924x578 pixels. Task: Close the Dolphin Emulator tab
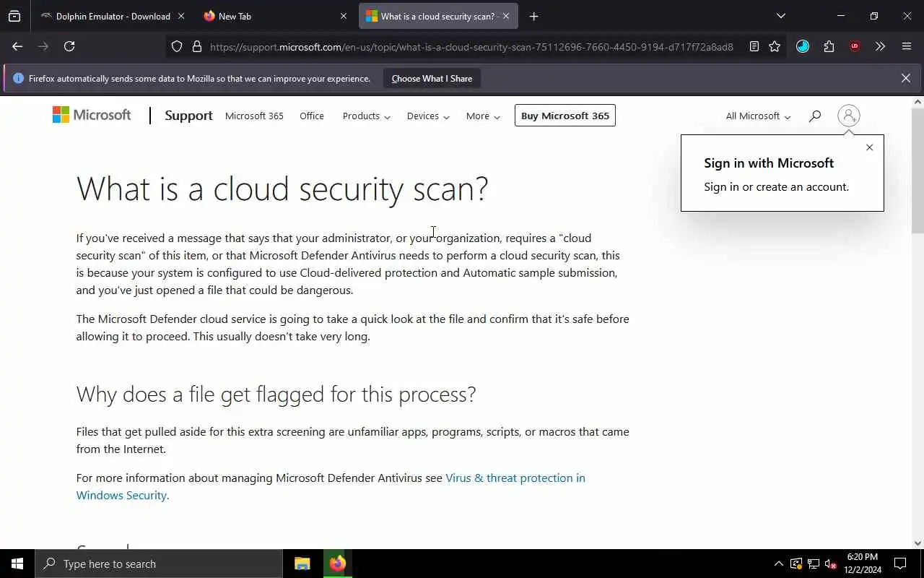[180, 16]
